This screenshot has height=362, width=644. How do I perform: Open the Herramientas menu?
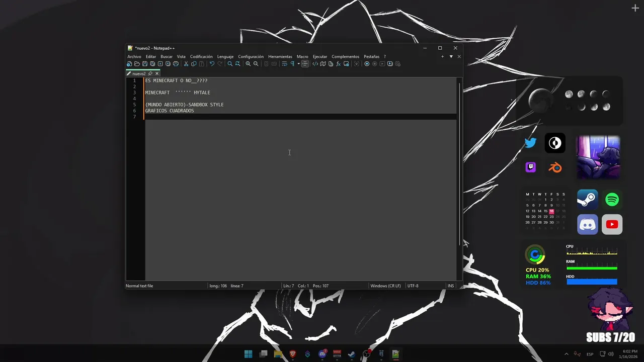pos(280,57)
